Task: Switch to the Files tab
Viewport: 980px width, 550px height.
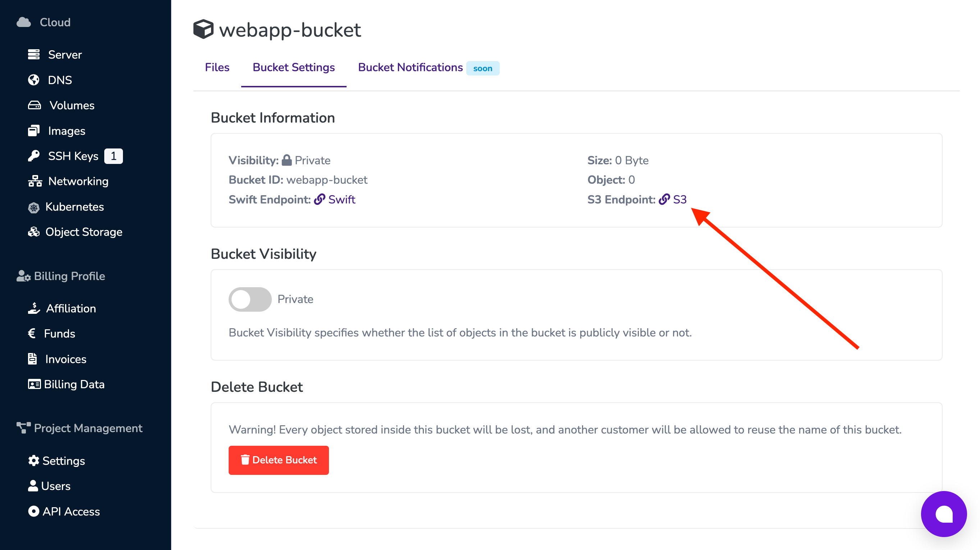Action: point(217,68)
